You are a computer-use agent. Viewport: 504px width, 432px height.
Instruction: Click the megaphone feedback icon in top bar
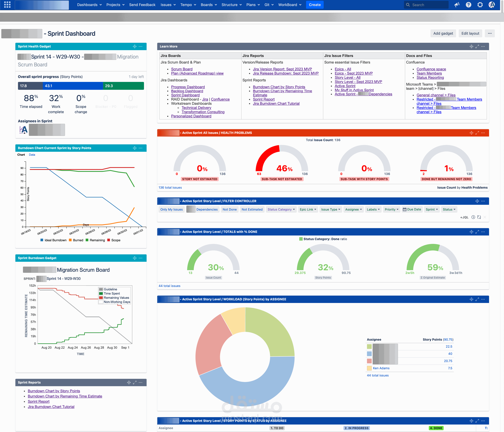(457, 5)
